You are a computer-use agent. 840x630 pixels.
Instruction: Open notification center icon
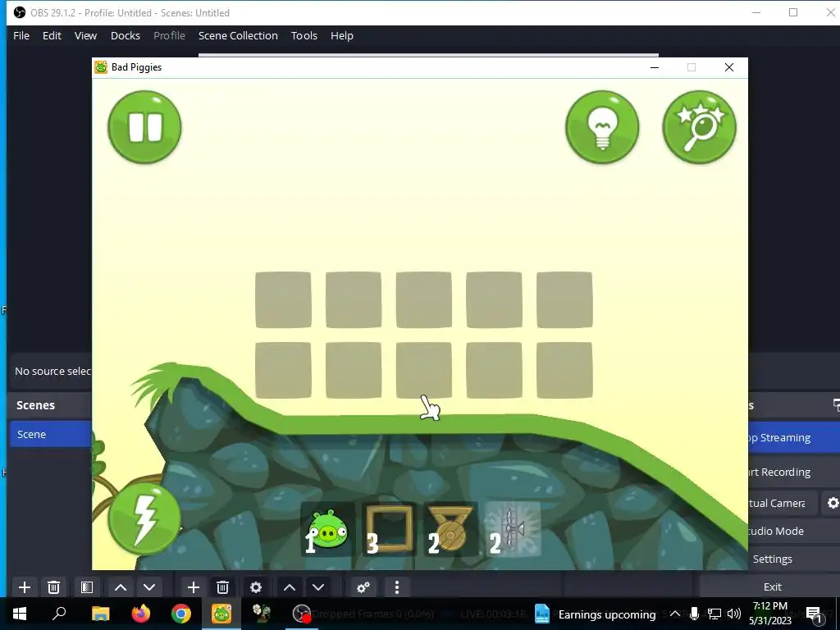[814, 614]
